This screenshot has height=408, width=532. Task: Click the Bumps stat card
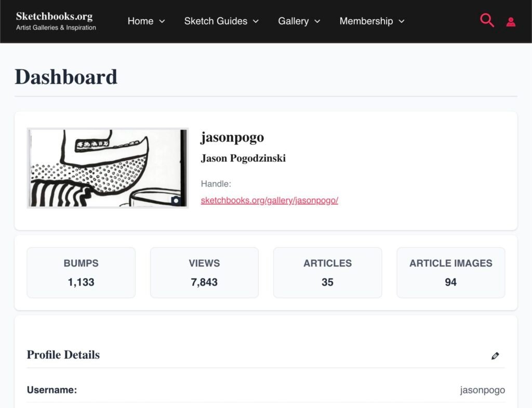81,273
